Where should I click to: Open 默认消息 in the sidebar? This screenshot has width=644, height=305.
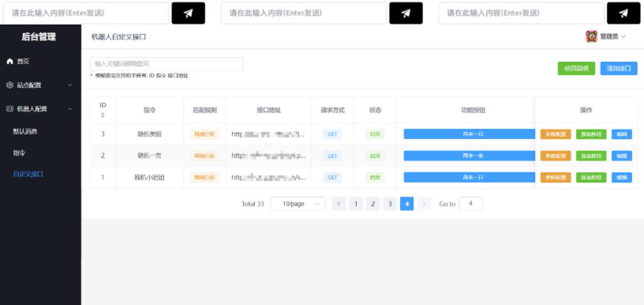pyautogui.click(x=25, y=131)
